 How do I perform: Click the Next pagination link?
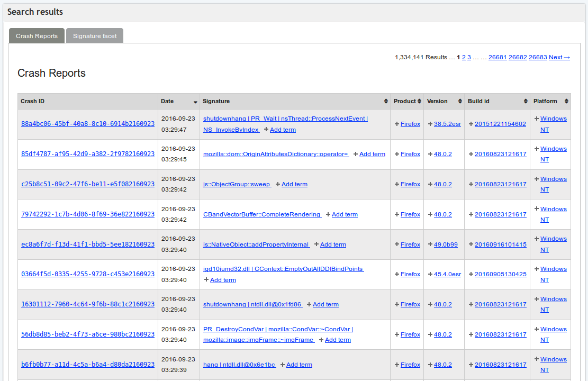tap(559, 57)
